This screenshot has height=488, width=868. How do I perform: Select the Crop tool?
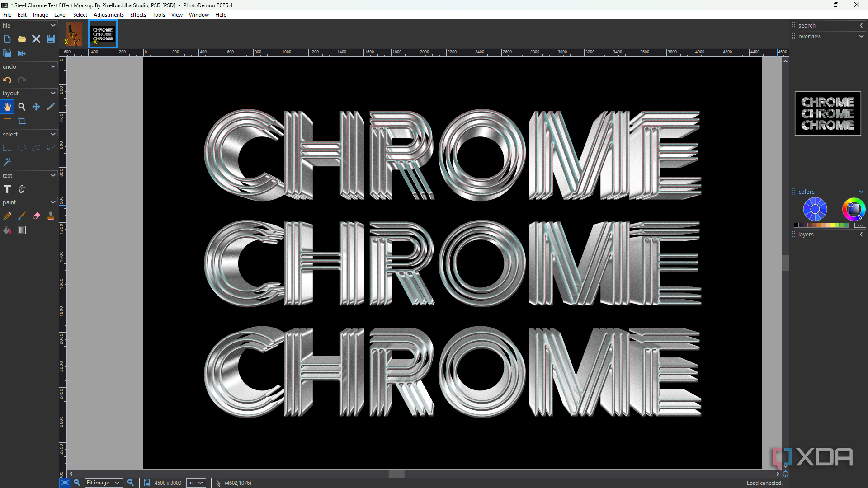22,121
